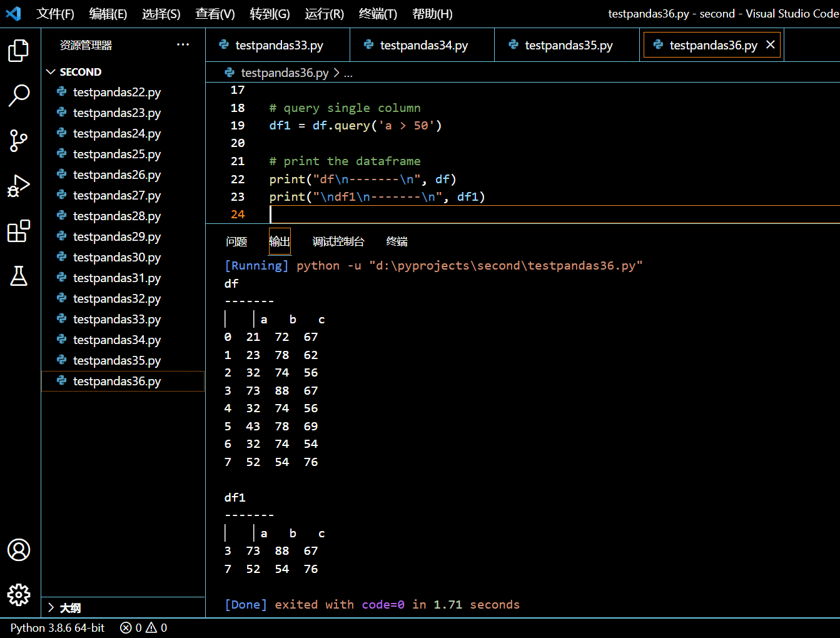Open the Run and Debug view
The height and width of the screenshot is (638, 840).
point(19,186)
